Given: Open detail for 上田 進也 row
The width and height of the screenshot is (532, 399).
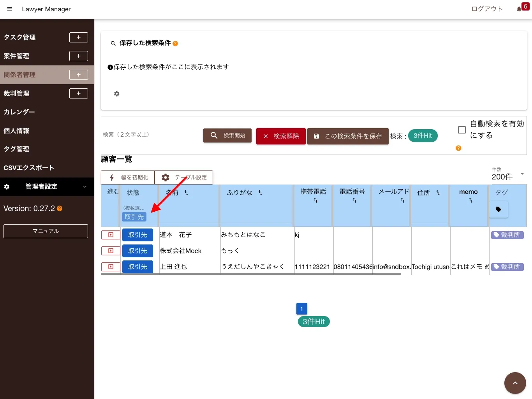Looking at the screenshot, I should point(111,267).
